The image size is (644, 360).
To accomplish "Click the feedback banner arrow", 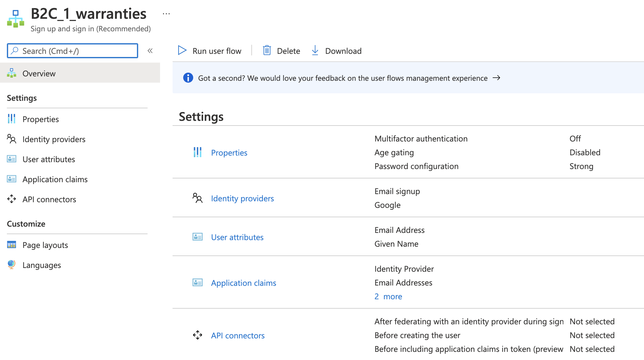I will (496, 78).
